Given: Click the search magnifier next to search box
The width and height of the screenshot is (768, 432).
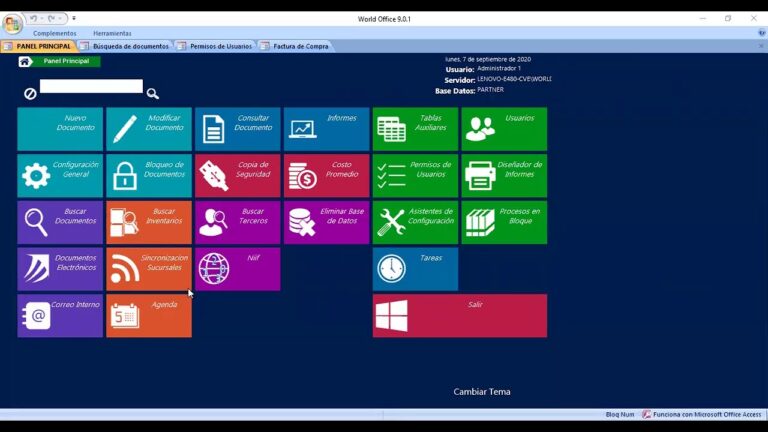Looking at the screenshot, I should pyautogui.click(x=152, y=94).
